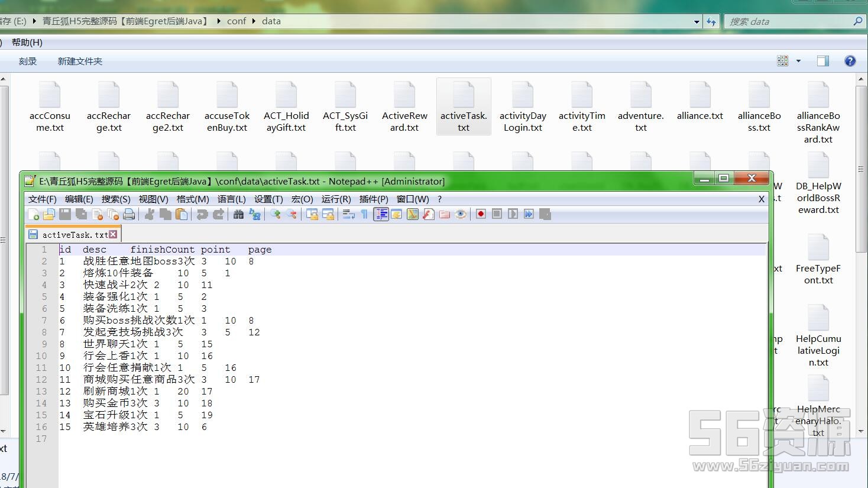Click the 新建文件夹 button
Screen dimensions: 868x488
80,62
